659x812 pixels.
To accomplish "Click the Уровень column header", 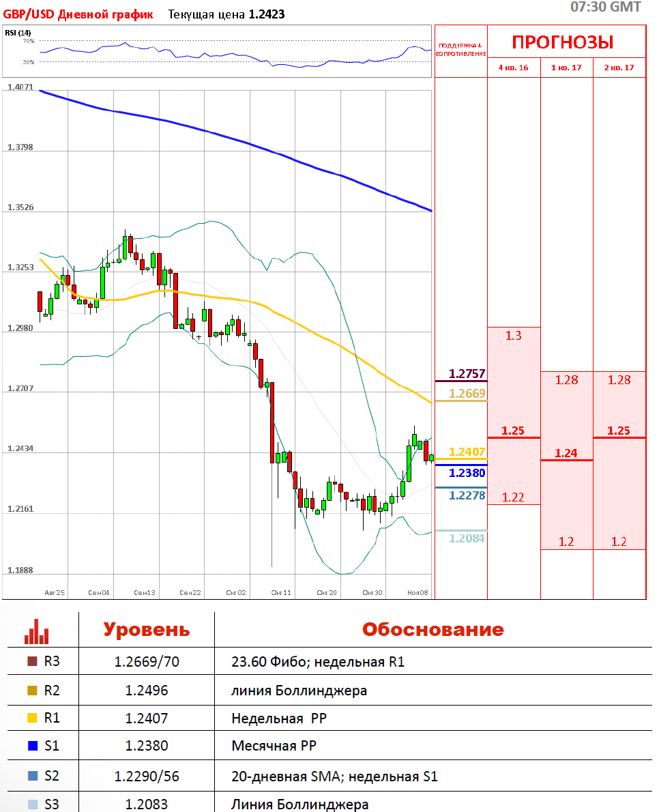I will pyautogui.click(x=147, y=630).
